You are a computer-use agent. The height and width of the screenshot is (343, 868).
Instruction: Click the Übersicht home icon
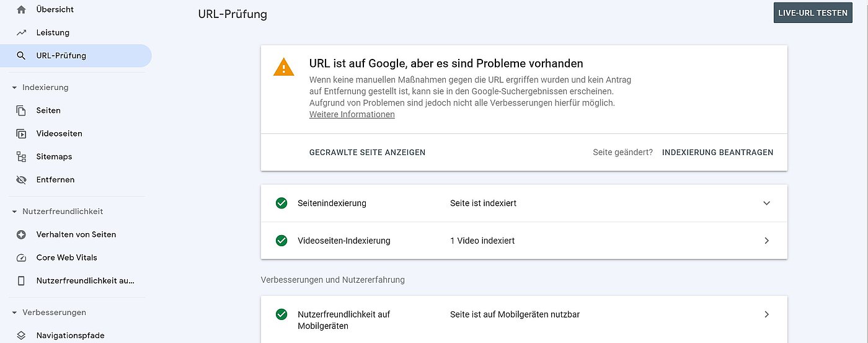[x=22, y=9]
